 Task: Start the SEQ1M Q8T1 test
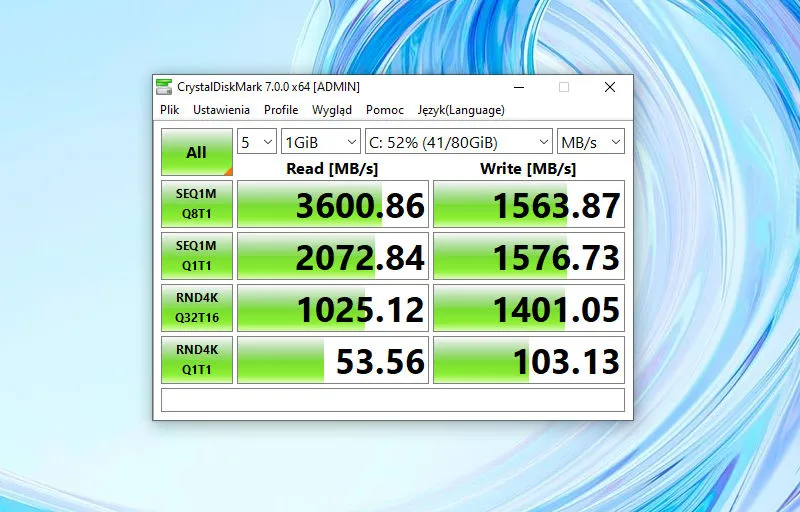click(197, 204)
